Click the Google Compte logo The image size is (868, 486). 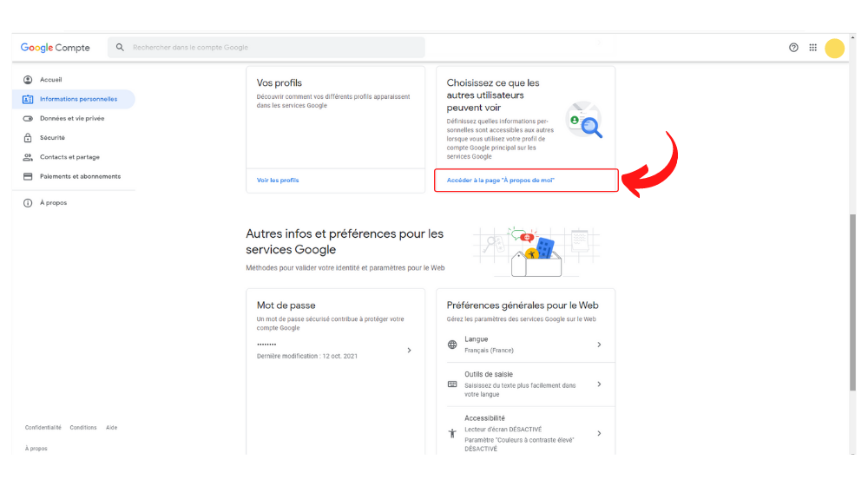point(55,48)
